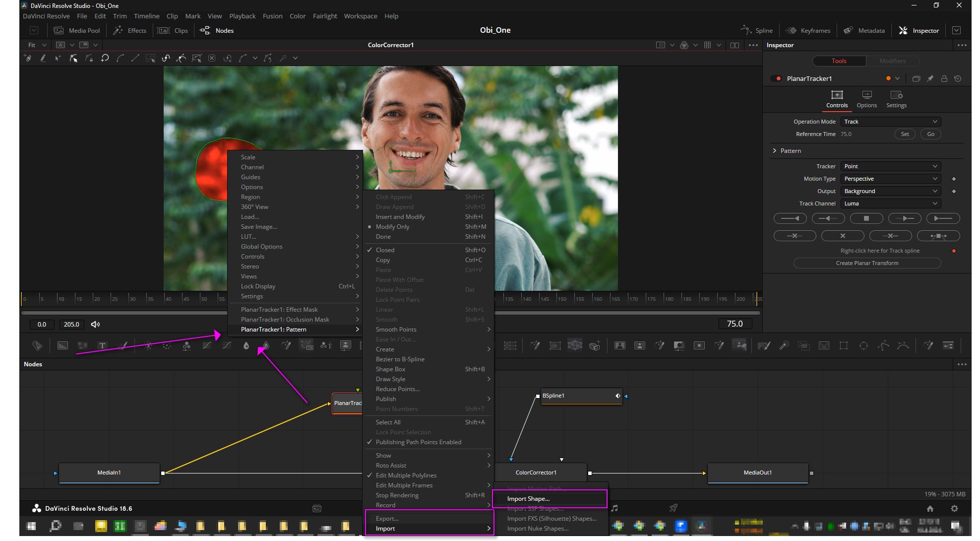Add a Brightness Contrast node from toolbar
The image size is (980, 541).
[148, 345]
